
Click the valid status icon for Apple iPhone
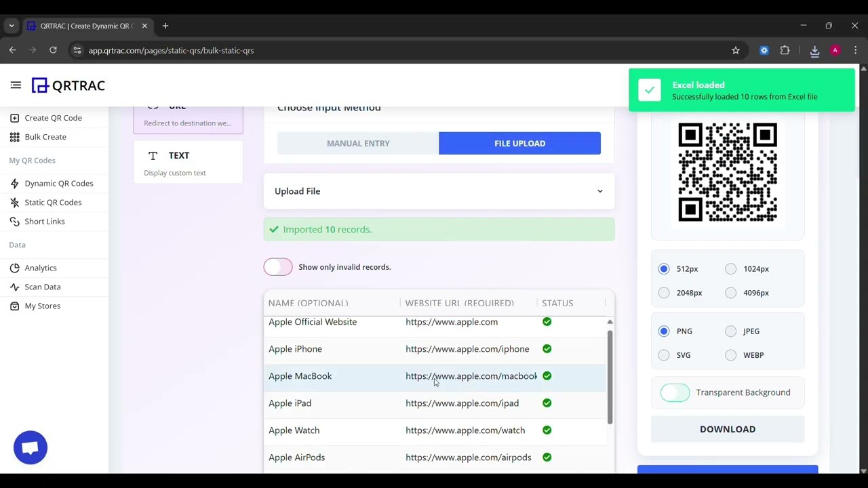[x=547, y=349]
